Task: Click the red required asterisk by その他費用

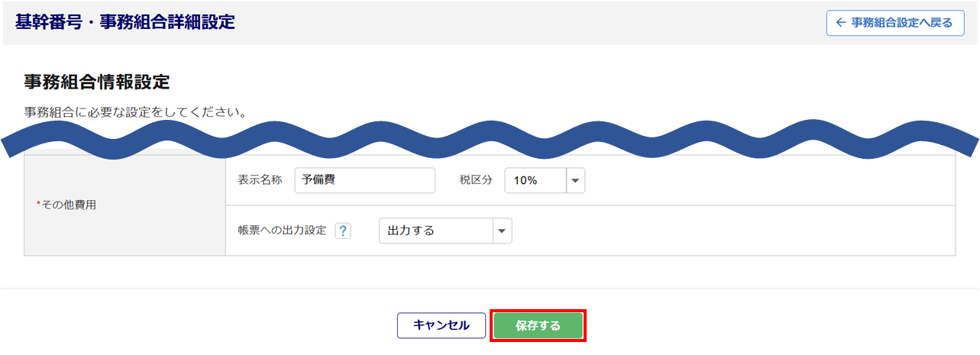Action: 38,205
